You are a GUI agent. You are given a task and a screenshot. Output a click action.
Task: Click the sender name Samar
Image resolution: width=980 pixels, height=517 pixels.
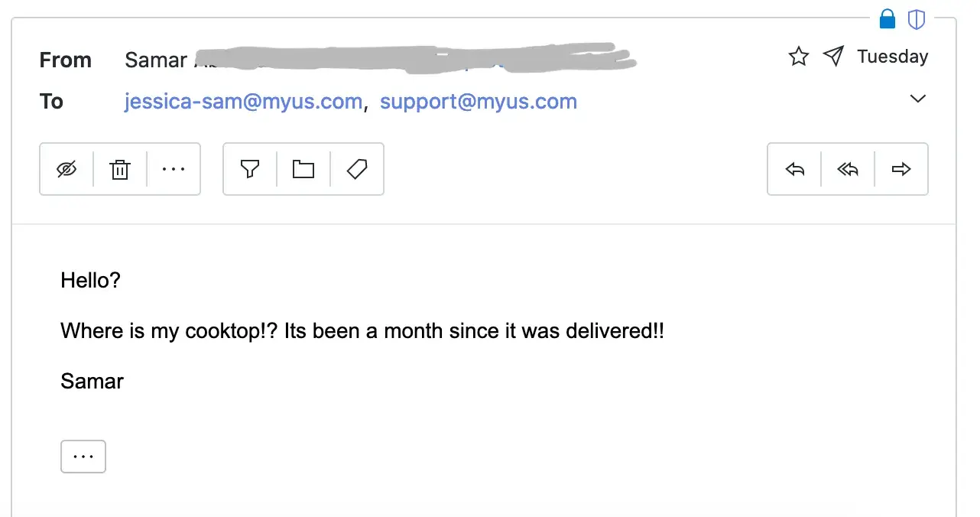coord(156,60)
